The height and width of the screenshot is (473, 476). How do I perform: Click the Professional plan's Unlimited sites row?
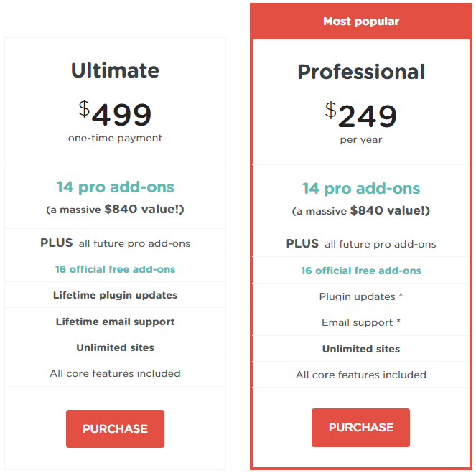pyautogui.click(x=361, y=349)
